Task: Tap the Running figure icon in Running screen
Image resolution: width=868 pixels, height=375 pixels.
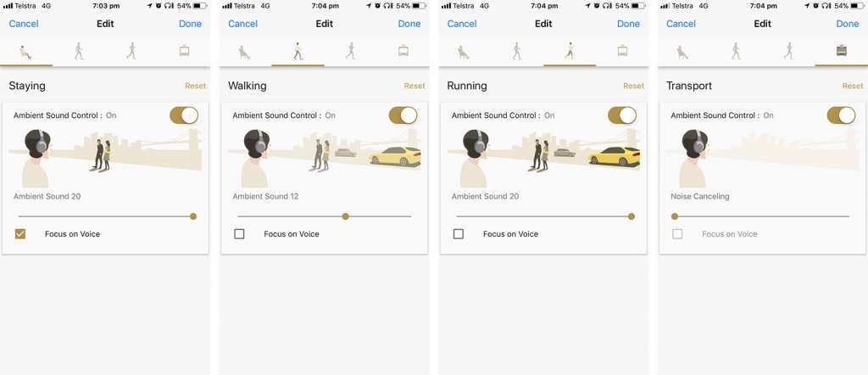Action: tap(570, 52)
